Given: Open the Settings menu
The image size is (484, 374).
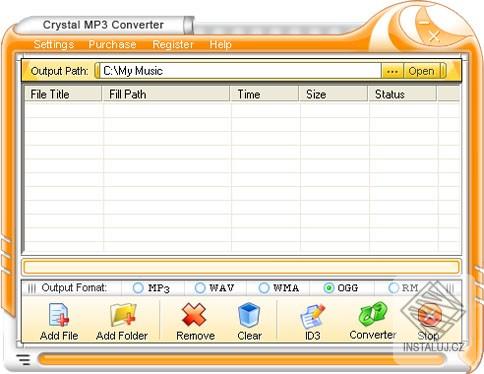Looking at the screenshot, I should tap(54, 44).
